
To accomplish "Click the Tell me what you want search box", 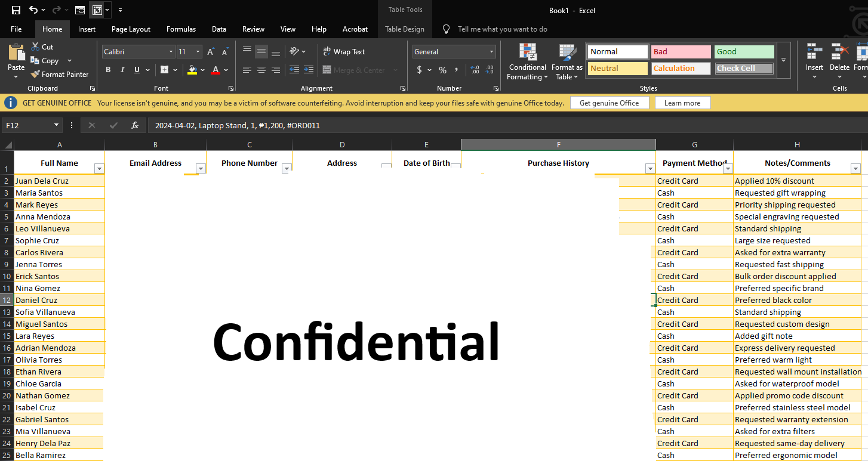I will pyautogui.click(x=502, y=29).
